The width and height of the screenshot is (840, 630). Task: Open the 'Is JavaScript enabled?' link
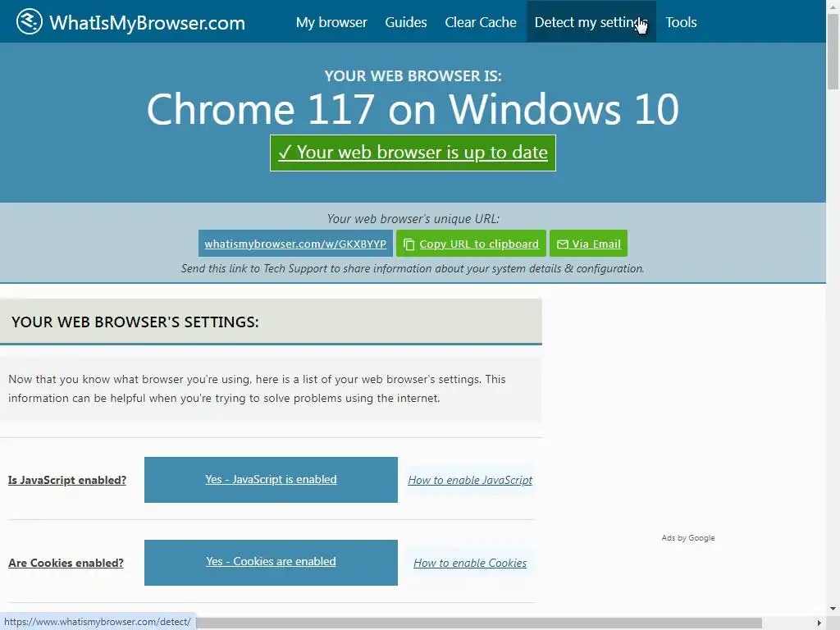pyautogui.click(x=67, y=480)
